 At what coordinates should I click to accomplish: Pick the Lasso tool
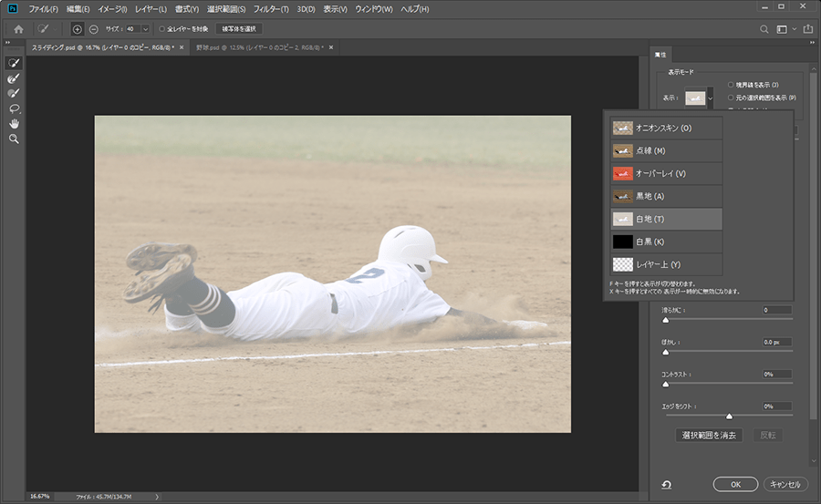pyautogui.click(x=14, y=108)
